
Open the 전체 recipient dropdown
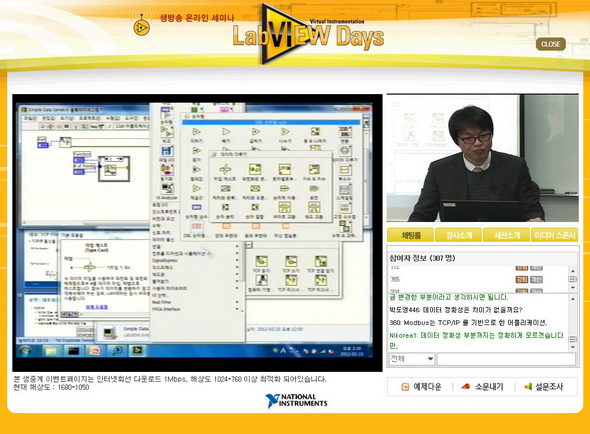[x=411, y=359]
